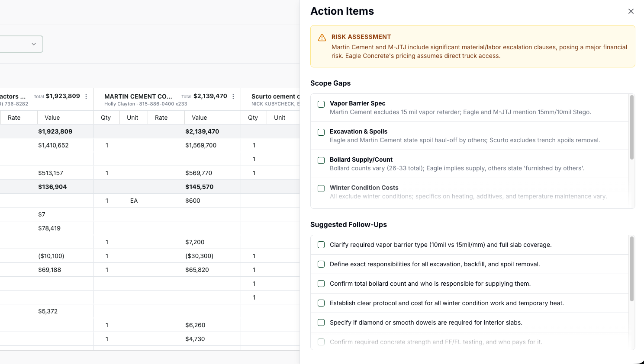
Task: Click the Martin Cement $1,569,700 value cell
Action: (201, 145)
